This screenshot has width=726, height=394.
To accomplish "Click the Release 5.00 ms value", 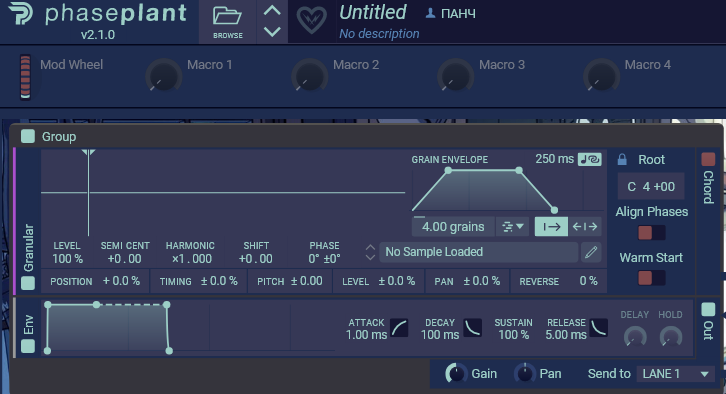I will coord(566,335).
